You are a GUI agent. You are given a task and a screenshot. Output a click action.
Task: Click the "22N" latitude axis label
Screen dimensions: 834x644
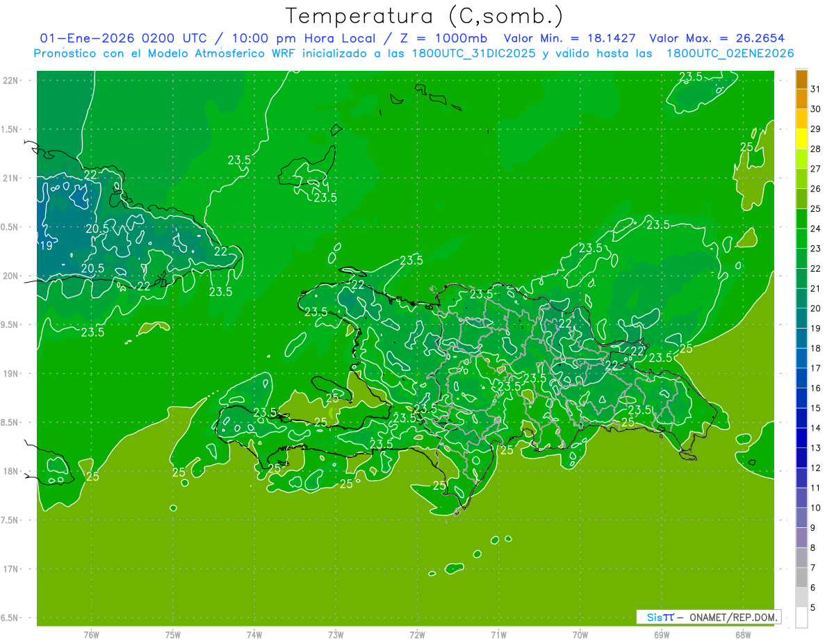coord(11,81)
